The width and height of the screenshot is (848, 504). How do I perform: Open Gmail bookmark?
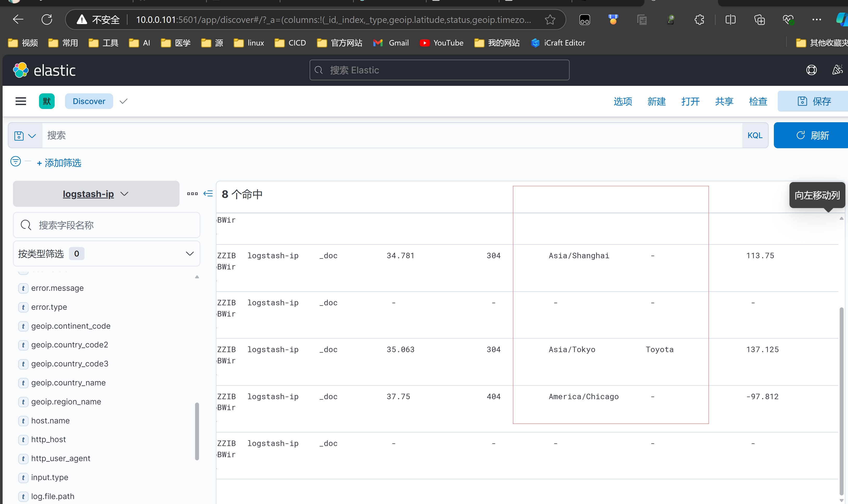tap(391, 43)
